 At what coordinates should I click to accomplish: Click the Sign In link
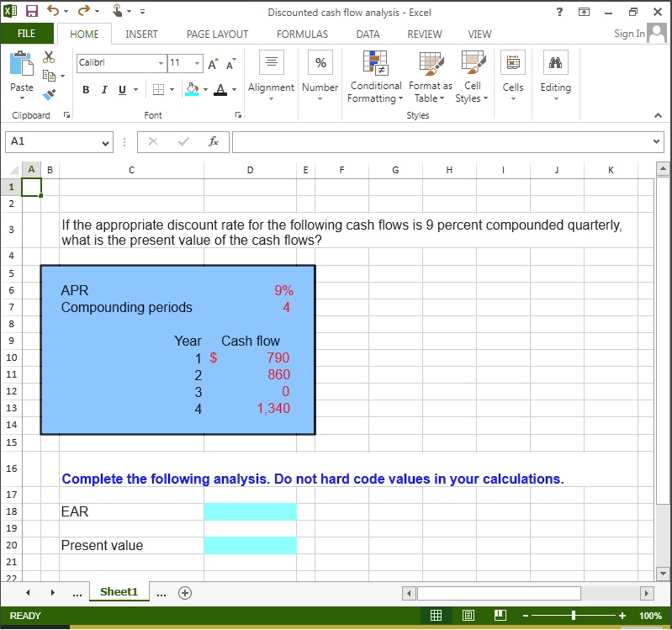[x=628, y=34]
